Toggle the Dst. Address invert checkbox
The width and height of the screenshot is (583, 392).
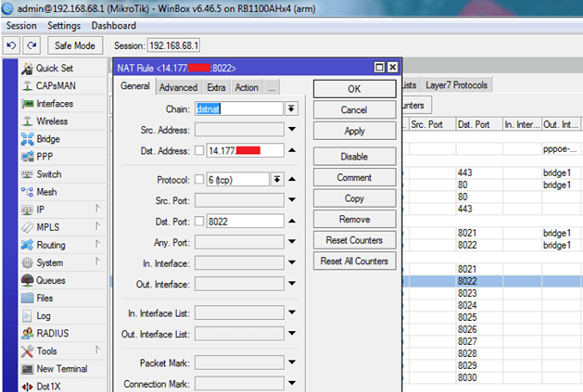[x=200, y=151]
